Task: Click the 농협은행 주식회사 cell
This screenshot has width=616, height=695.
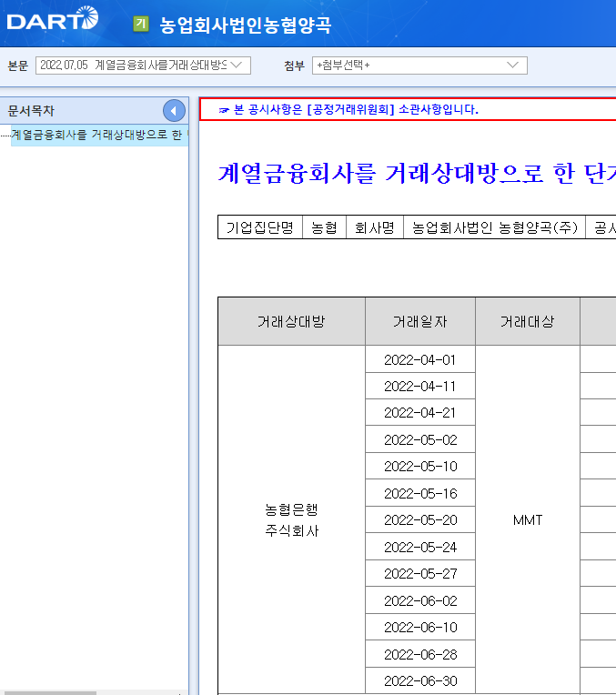Action: click(x=291, y=519)
